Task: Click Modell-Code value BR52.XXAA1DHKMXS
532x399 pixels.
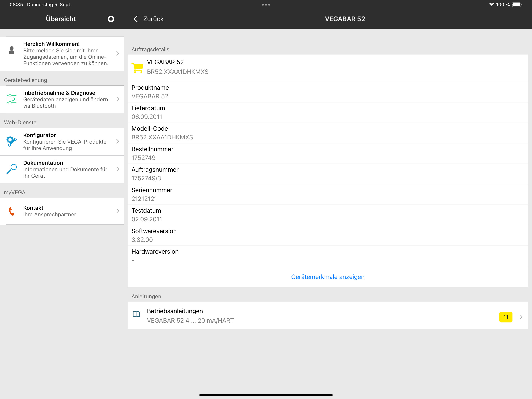Action: coord(162,137)
